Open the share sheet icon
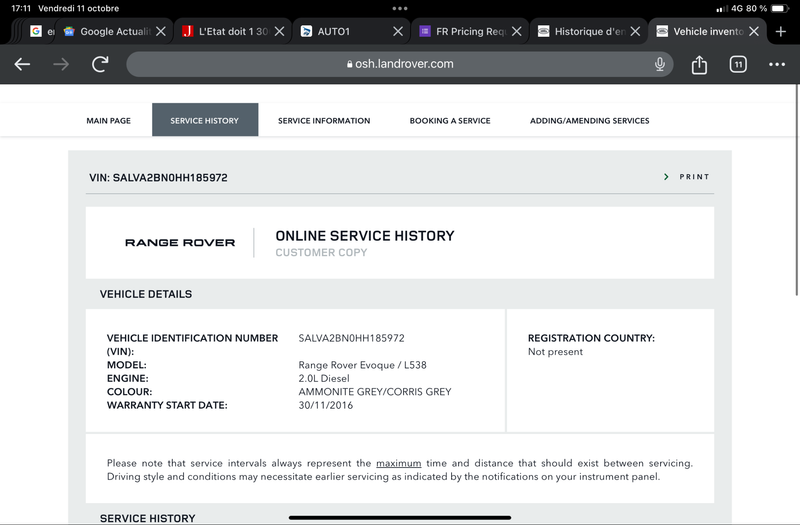Image resolution: width=800 pixels, height=525 pixels. tap(699, 64)
